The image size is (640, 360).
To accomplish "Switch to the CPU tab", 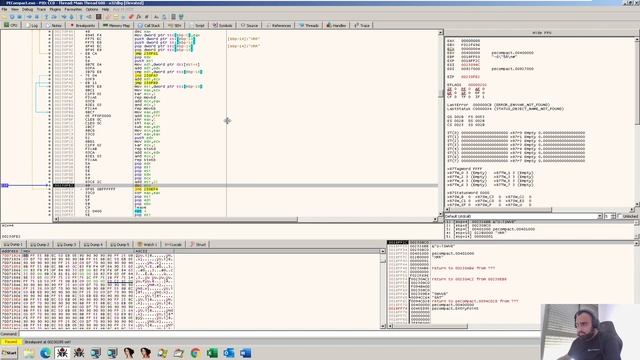I will click(x=11, y=25).
